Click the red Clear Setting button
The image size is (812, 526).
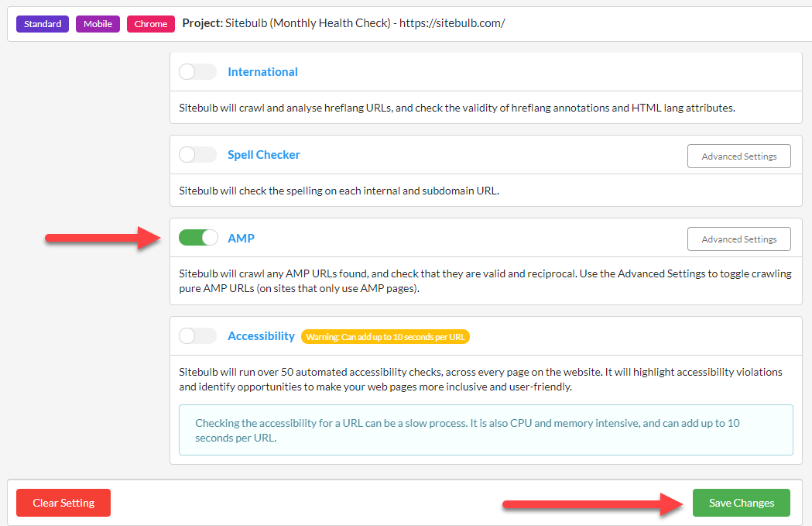(x=63, y=503)
